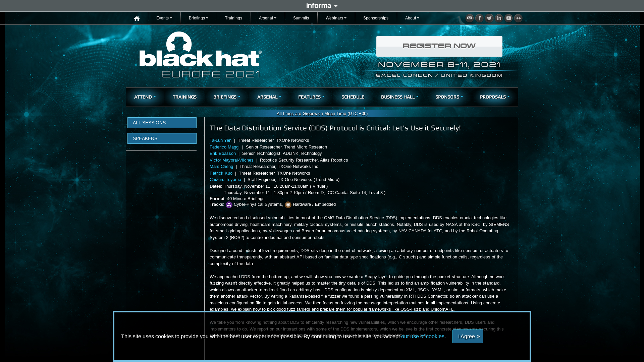Open the LinkedIn icon
This screenshot has width=644, height=362.
coord(499,18)
